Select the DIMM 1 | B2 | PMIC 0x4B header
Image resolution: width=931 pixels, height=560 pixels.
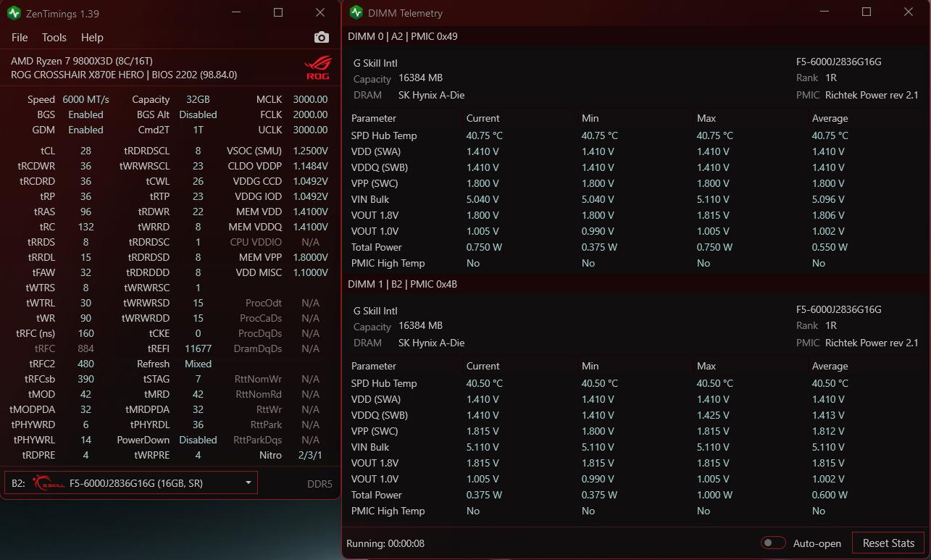click(403, 284)
